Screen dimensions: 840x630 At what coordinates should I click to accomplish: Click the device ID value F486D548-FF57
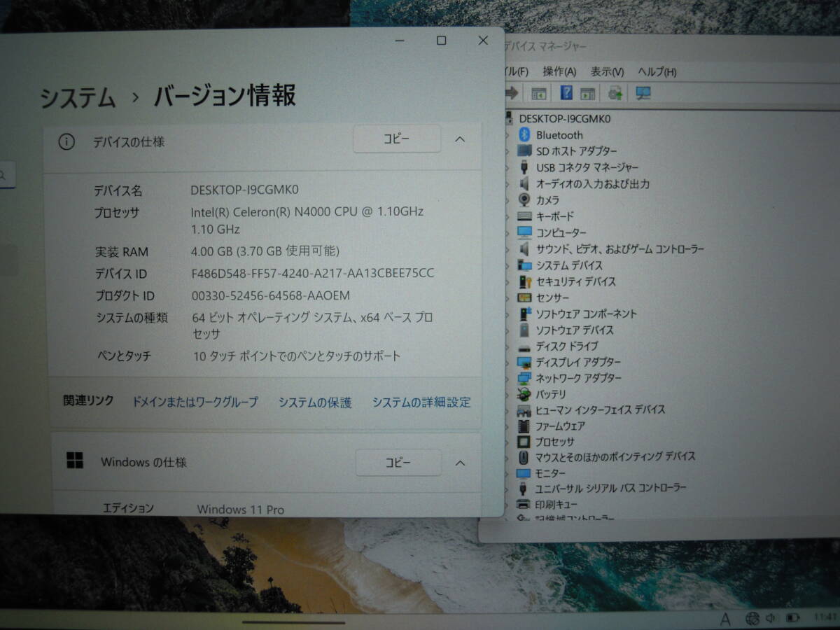313,273
